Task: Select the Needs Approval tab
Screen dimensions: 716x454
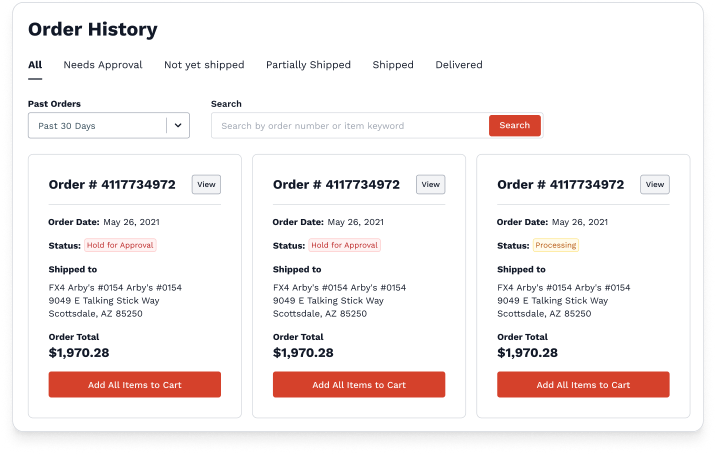Action: [103, 65]
